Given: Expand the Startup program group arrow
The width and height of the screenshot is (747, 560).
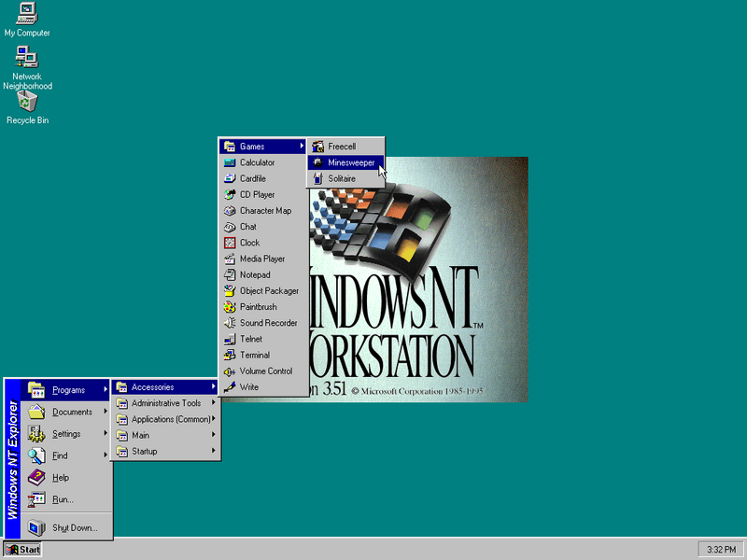Looking at the screenshot, I should click(214, 451).
